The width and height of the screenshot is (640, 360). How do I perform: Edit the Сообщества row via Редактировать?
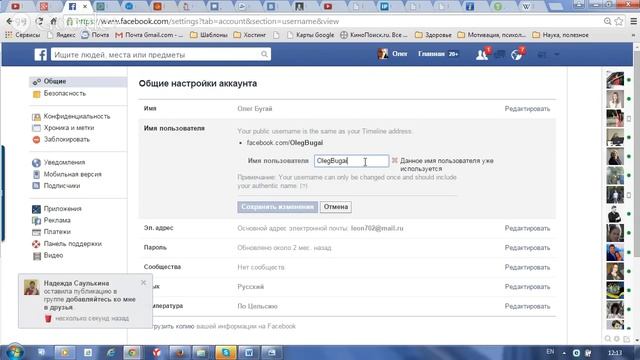pyautogui.click(x=527, y=267)
